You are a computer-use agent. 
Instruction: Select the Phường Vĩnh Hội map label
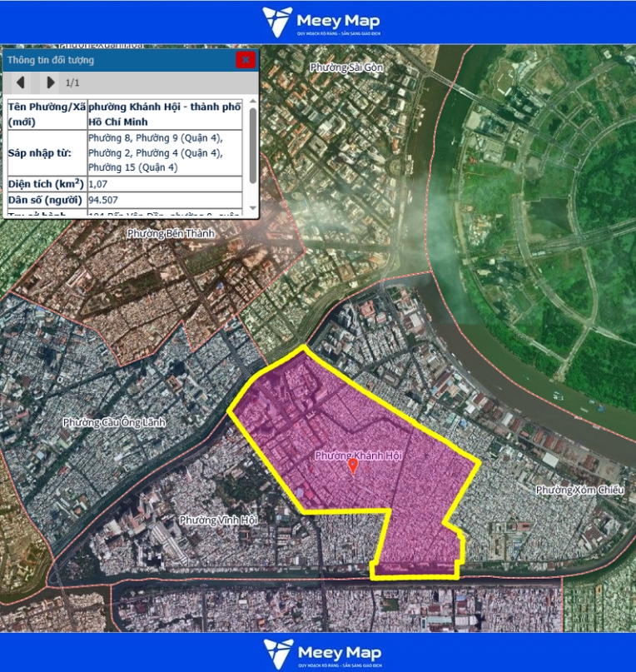[218, 520]
